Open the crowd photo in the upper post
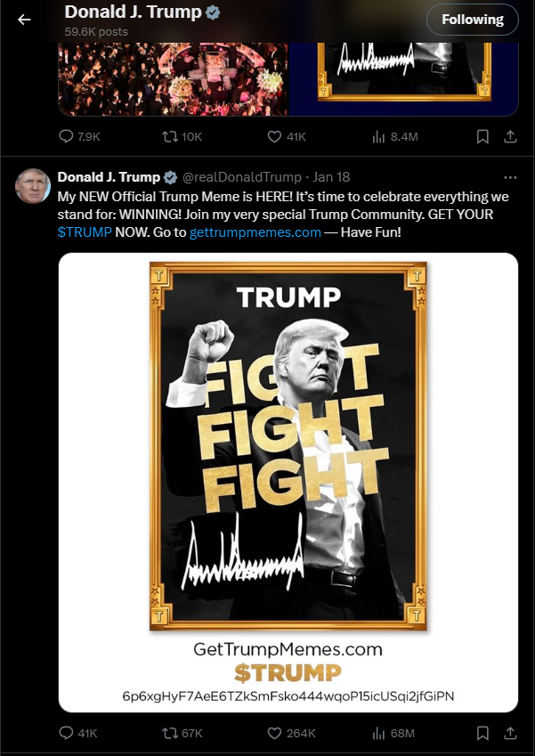 (x=173, y=78)
